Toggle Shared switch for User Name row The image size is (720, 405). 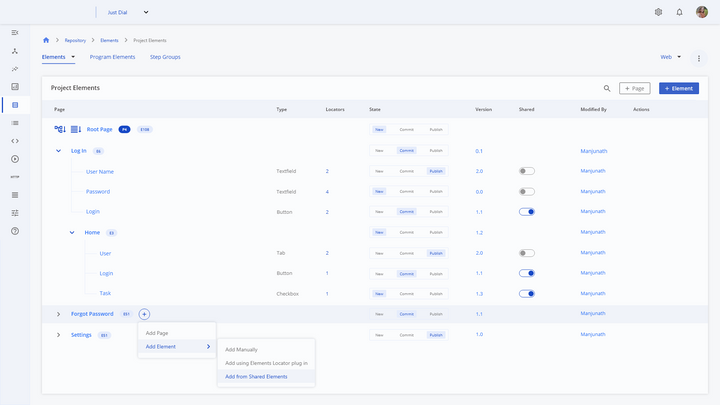(x=527, y=171)
